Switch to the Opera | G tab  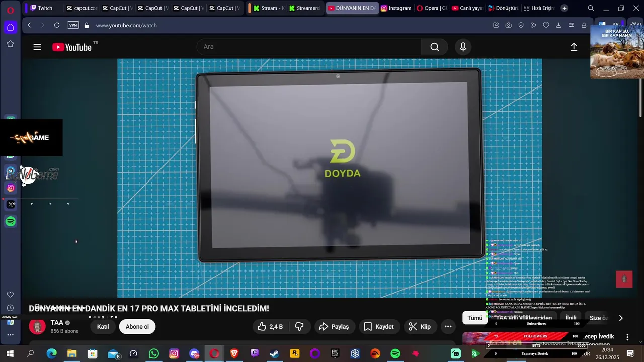432,8
